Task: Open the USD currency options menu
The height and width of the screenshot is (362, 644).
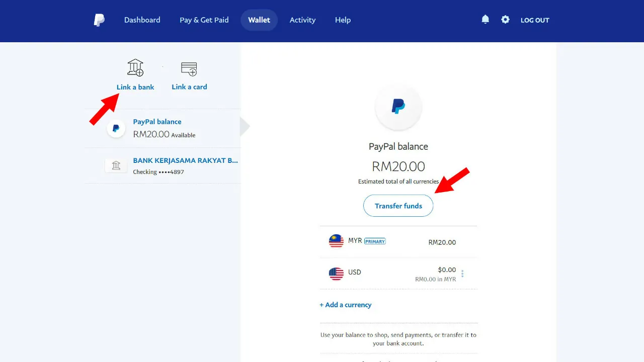Action: (x=462, y=274)
